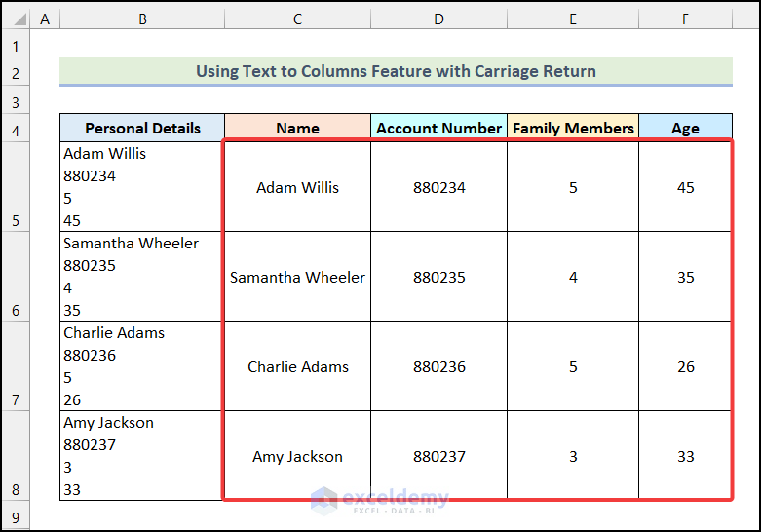Click Adam Willis in Name column

point(297,187)
